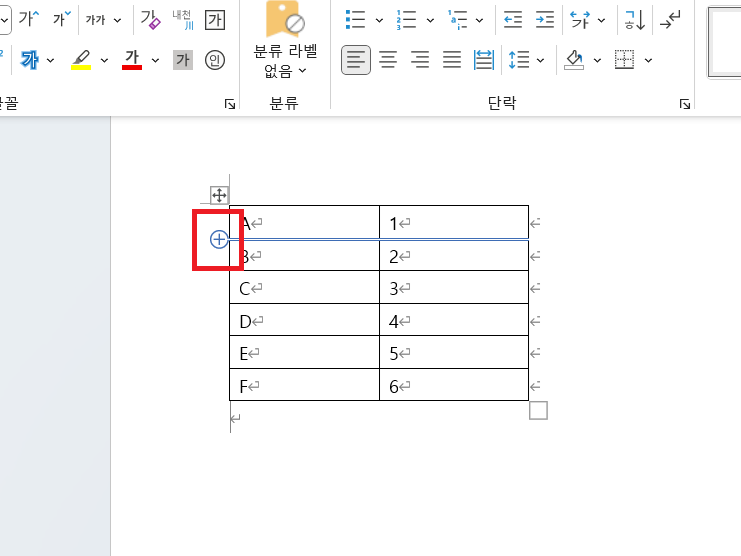Clear all formatting with eraser icon
741x556 pixels.
[150, 19]
